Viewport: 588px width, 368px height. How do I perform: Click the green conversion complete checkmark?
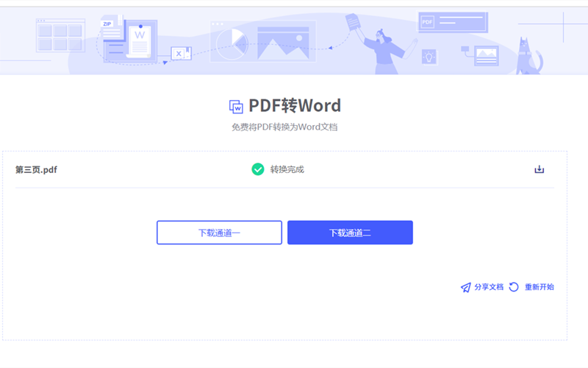pyautogui.click(x=258, y=169)
